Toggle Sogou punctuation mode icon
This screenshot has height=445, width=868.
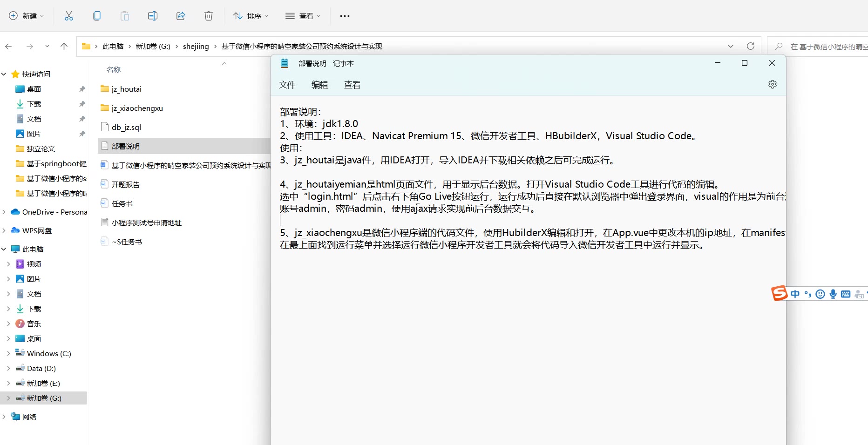tap(808, 294)
